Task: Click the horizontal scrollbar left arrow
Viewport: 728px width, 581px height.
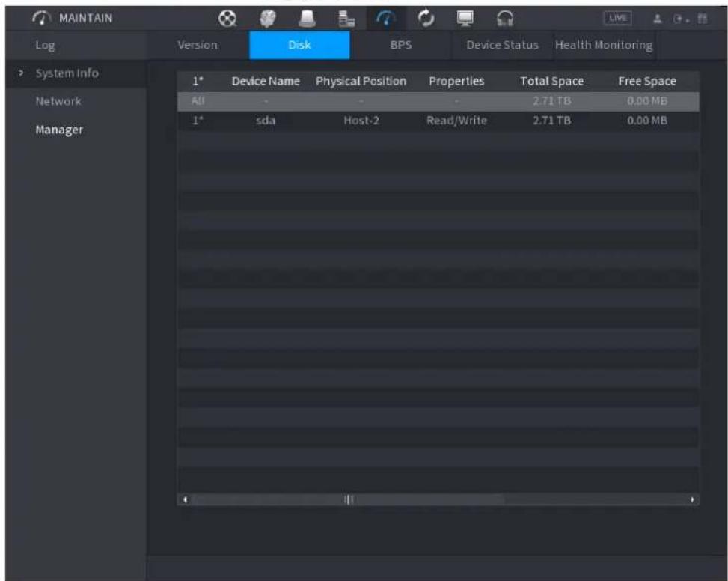Action: [x=186, y=499]
